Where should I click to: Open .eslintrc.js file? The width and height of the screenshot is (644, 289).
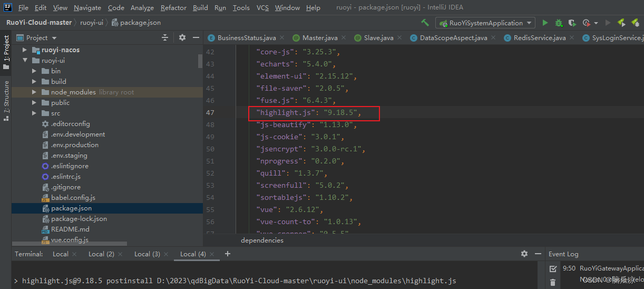click(x=65, y=176)
